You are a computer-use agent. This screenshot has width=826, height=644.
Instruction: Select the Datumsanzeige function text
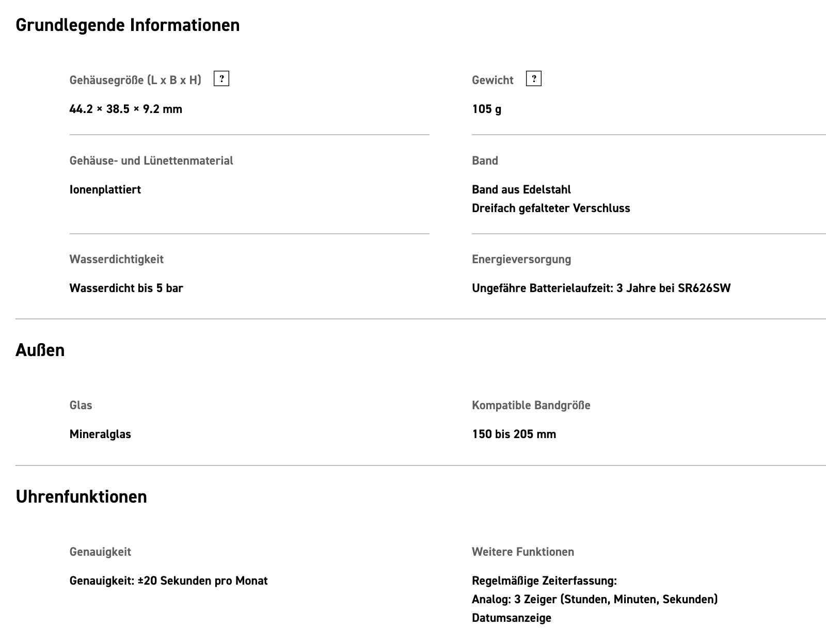pos(511,618)
